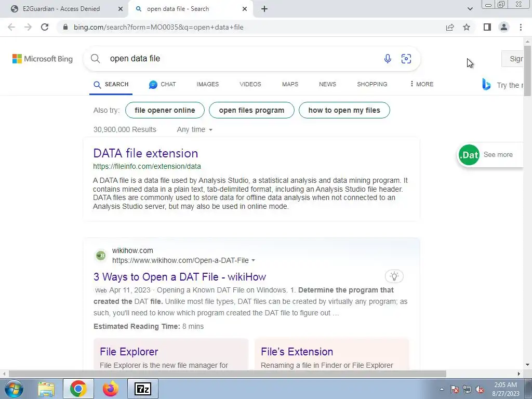Click the Bing b logo near Try the
The image size is (532, 399).
[486, 84]
